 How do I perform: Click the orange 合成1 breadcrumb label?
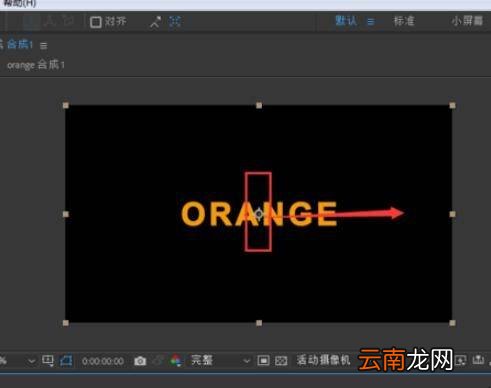tap(36, 65)
